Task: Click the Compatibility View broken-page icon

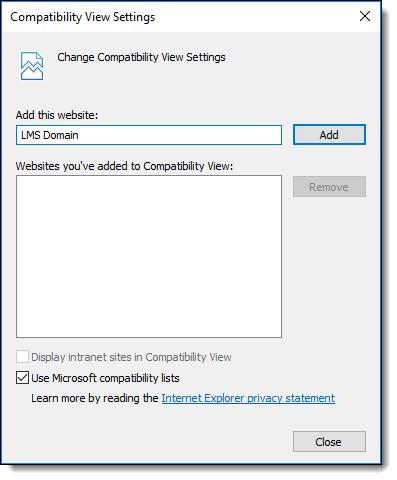Action: pyautogui.click(x=32, y=66)
